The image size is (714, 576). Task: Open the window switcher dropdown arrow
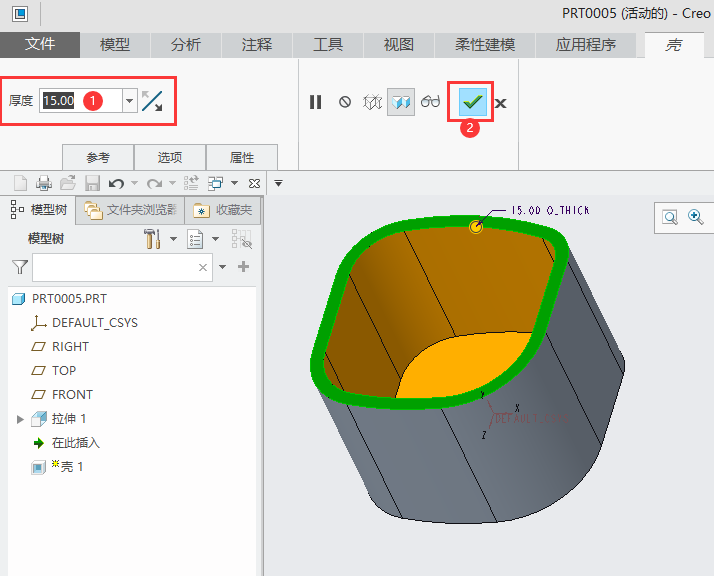coord(235,183)
